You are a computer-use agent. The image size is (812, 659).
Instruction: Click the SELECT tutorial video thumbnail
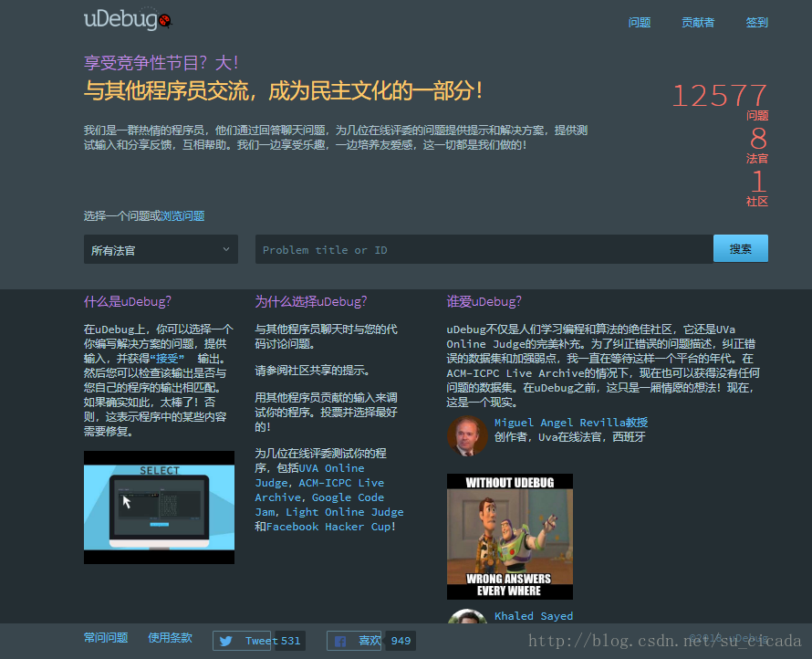(159, 507)
